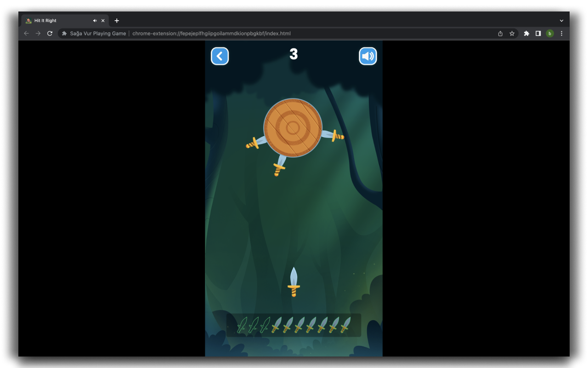Toggle the browser side panel
The height and width of the screenshot is (368, 588).
[538, 34]
